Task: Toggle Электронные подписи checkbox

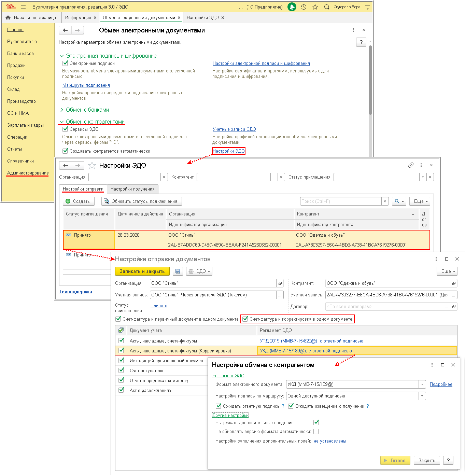Action: [65, 63]
